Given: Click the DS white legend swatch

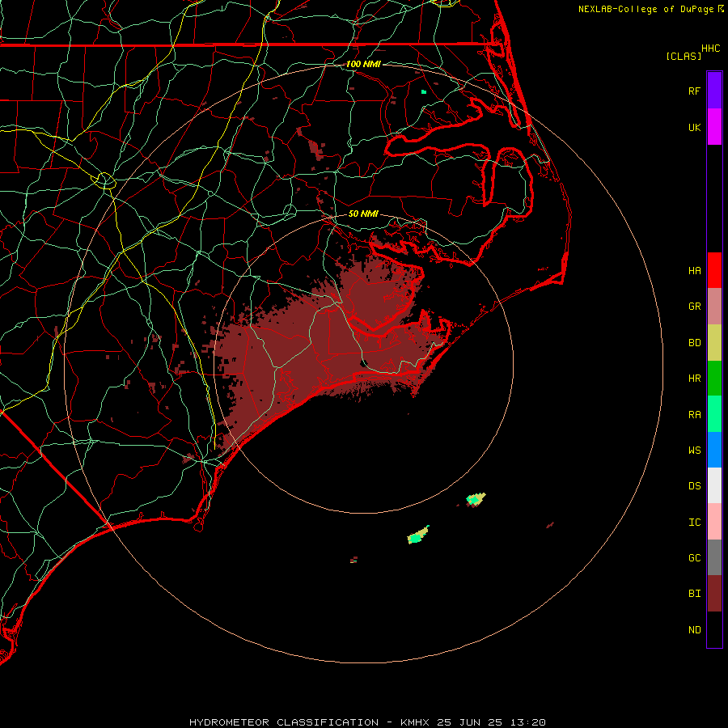Looking at the screenshot, I should click(714, 485).
